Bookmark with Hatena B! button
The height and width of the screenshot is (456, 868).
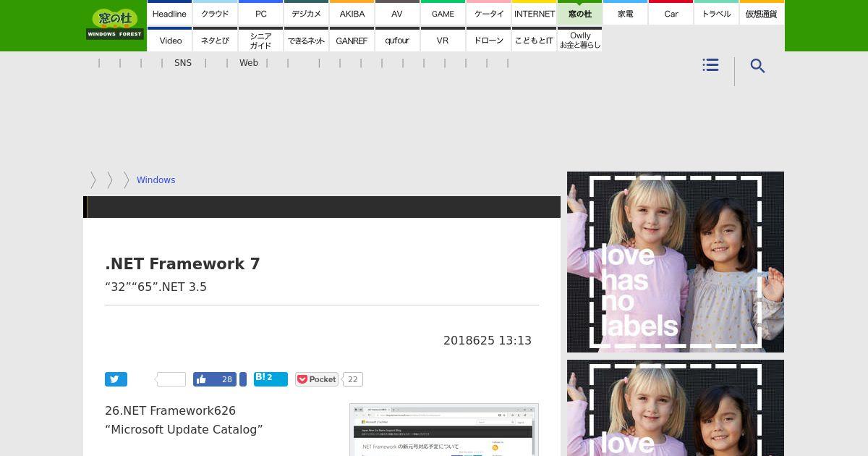pos(271,379)
